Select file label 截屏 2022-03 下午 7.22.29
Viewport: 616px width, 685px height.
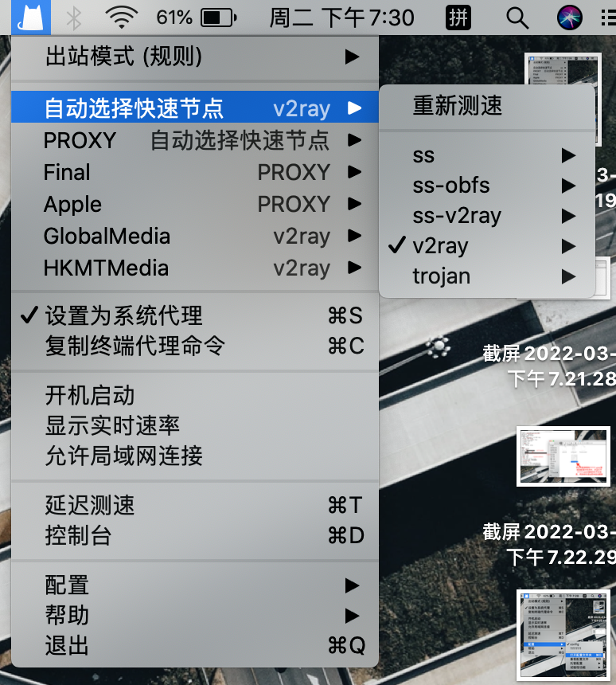tap(549, 544)
